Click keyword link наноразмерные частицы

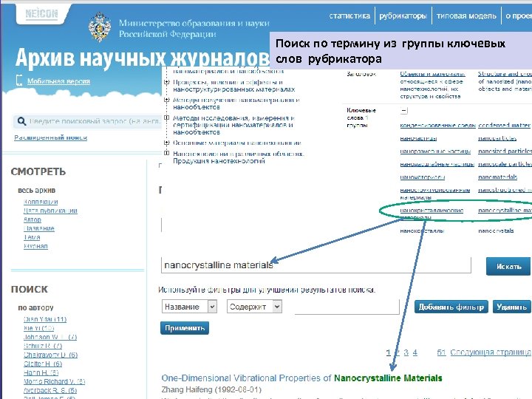pyautogui.click(x=435, y=151)
